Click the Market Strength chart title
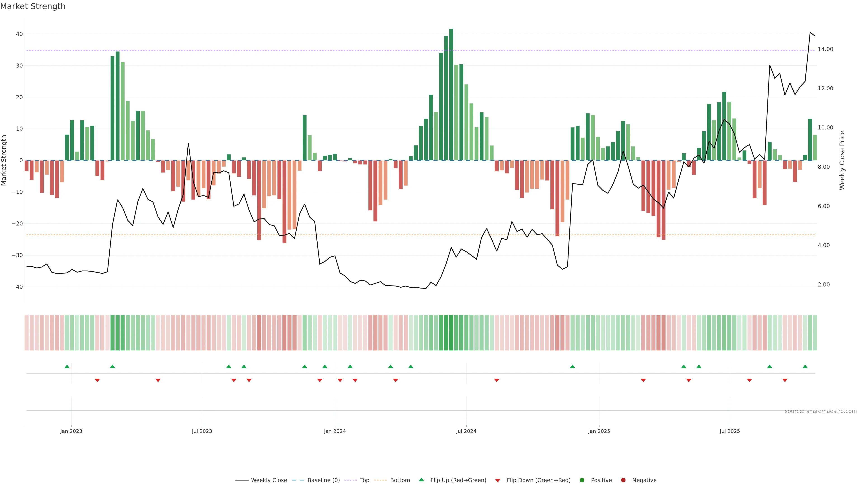Viewport: 868px width, 488px height. (33, 6)
